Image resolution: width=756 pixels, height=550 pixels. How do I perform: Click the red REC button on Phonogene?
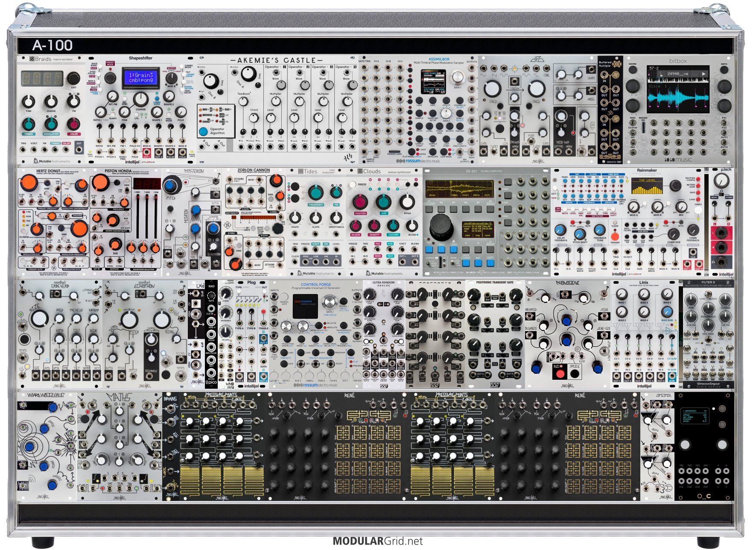coord(560,373)
